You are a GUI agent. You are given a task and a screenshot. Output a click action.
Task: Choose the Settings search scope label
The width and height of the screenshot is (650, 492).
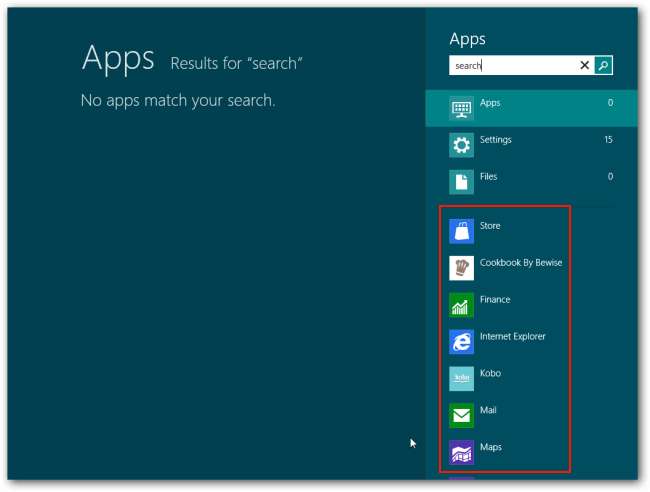[x=495, y=140]
